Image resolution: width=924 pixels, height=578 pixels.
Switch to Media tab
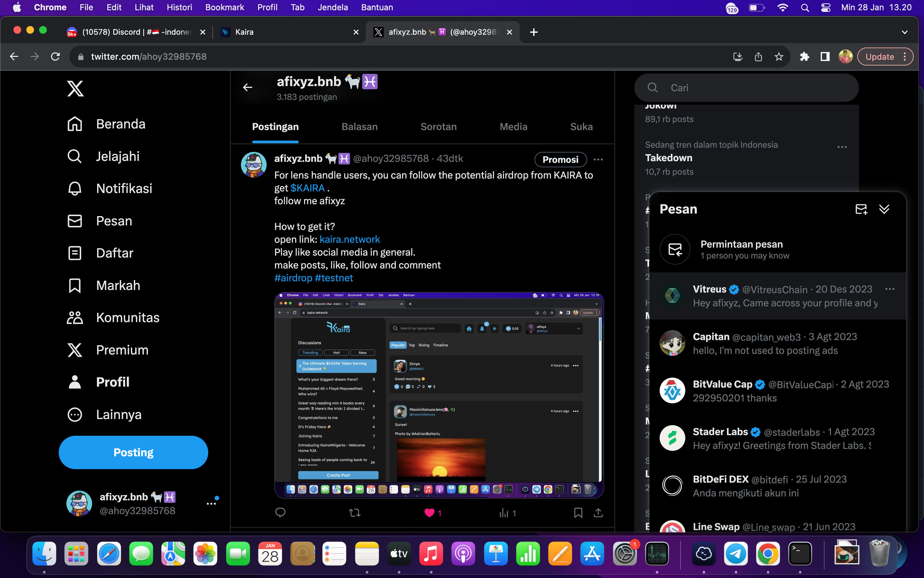coord(513,127)
